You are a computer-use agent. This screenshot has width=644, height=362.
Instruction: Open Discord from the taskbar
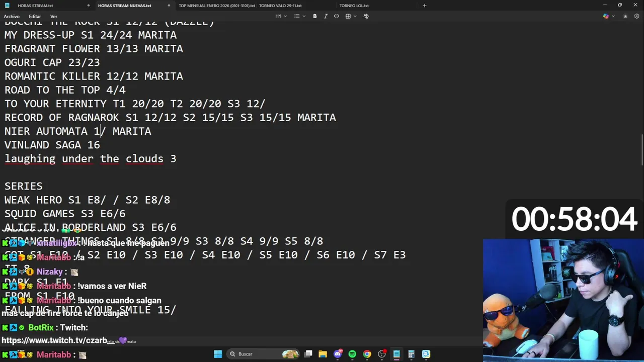(x=338, y=354)
